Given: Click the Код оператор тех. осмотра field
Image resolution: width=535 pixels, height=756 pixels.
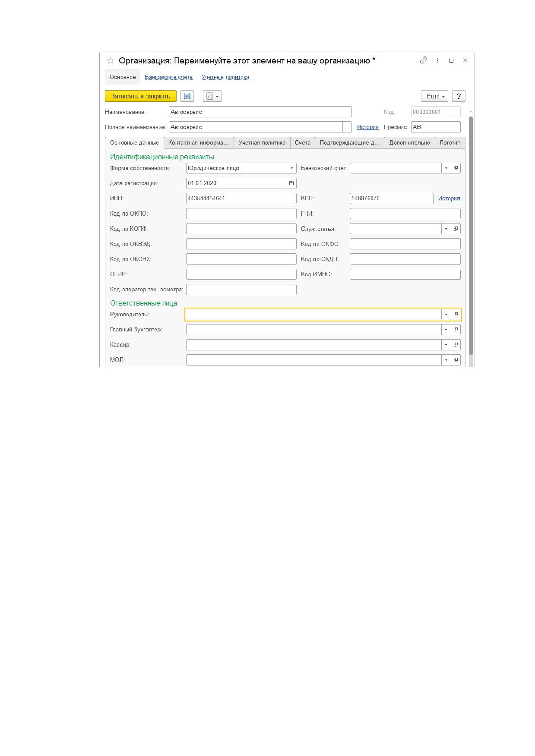Looking at the screenshot, I should (x=241, y=290).
